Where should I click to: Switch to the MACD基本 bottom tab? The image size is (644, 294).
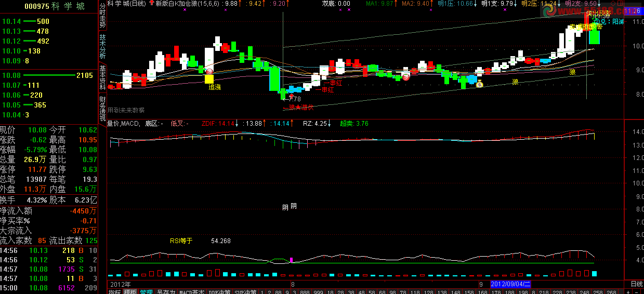[x=192, y=291]
